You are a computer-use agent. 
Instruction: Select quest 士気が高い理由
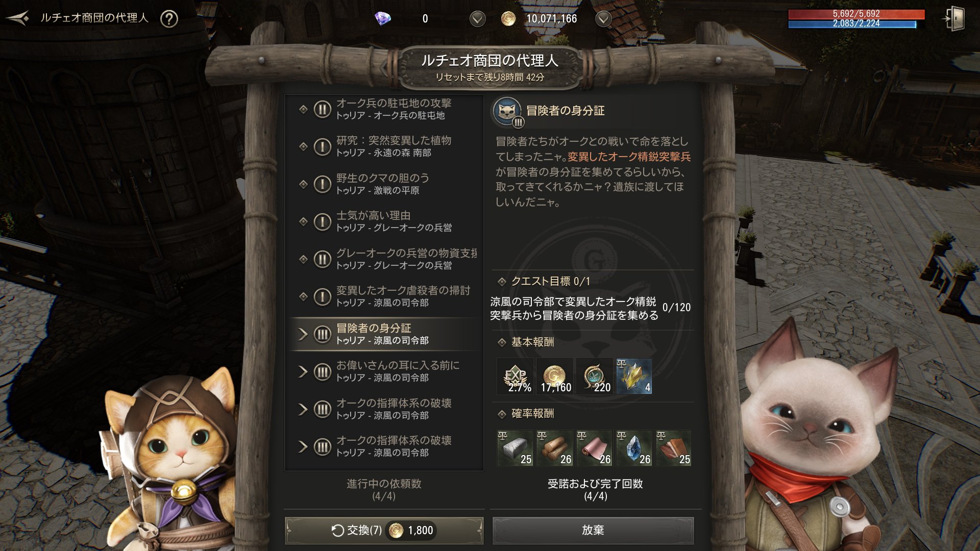[x=385, y=221]
